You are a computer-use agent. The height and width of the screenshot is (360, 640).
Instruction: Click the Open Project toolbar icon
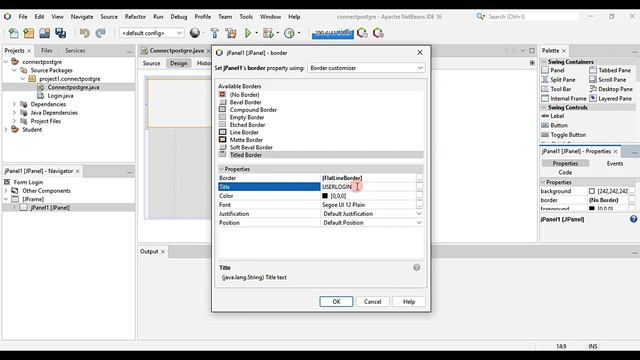tap(44, 33)
